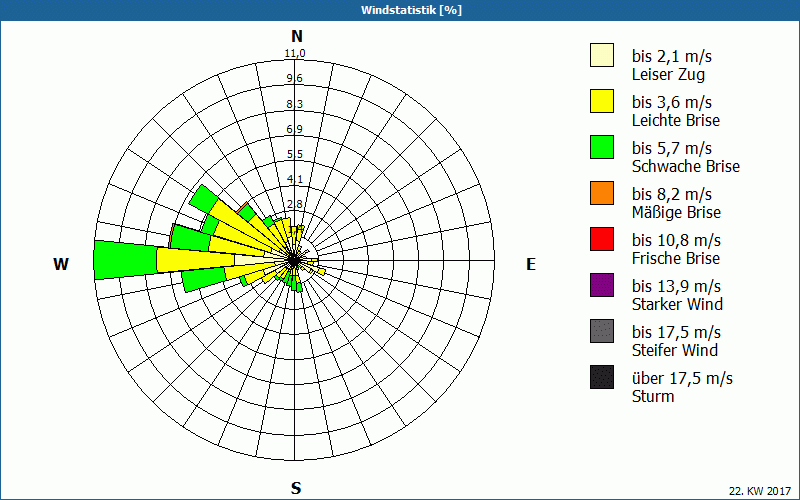Click the 6,9 ring scale label
Image resolution: width=800 pixels, height=500 pixels.
coord(295,129)
